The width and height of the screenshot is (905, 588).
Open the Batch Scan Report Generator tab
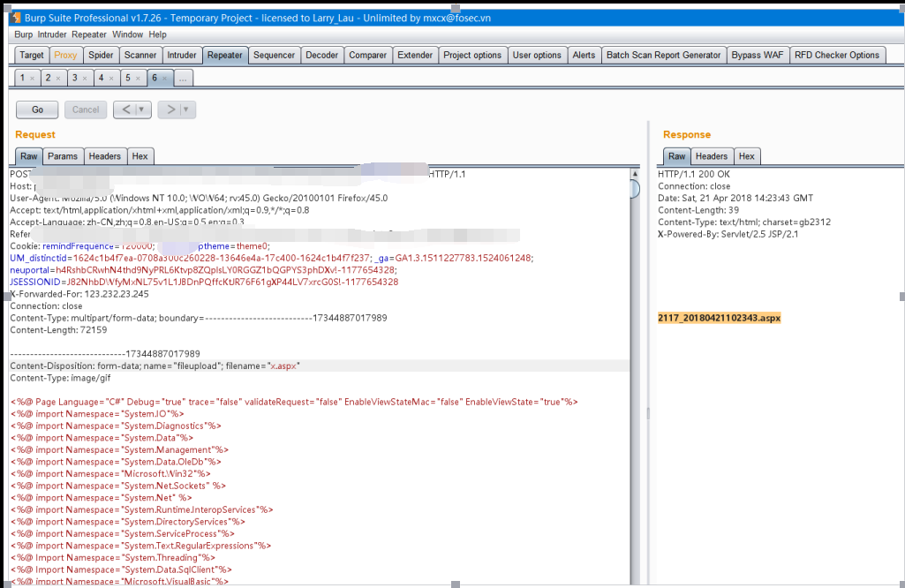point(664,56)
